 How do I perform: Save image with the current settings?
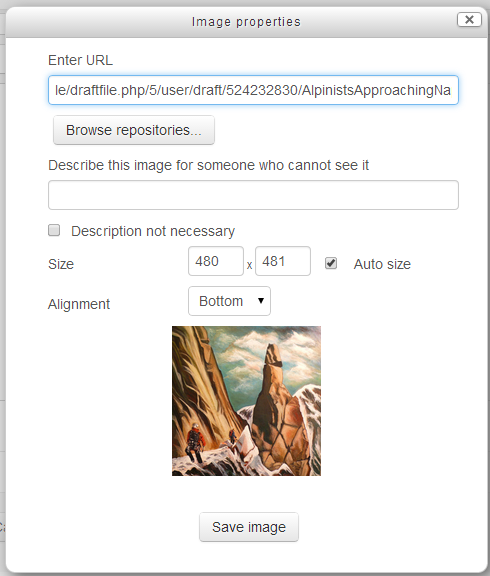249,527
